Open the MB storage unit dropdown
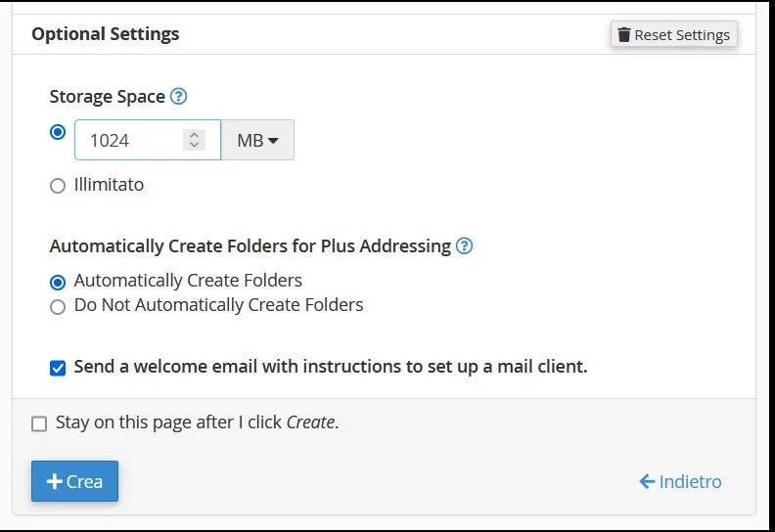The image size is (775, 532). [257, 140]
